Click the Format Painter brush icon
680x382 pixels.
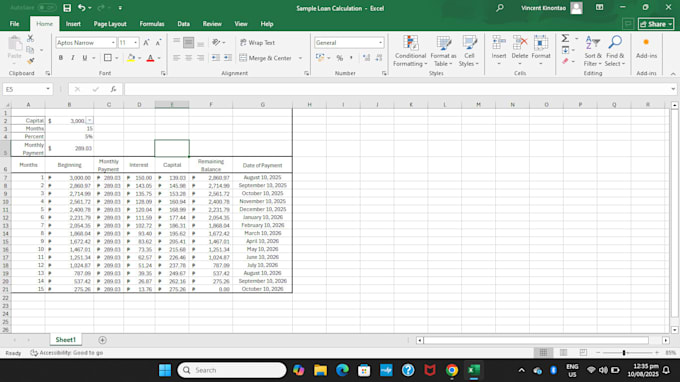tap(30, 61)
